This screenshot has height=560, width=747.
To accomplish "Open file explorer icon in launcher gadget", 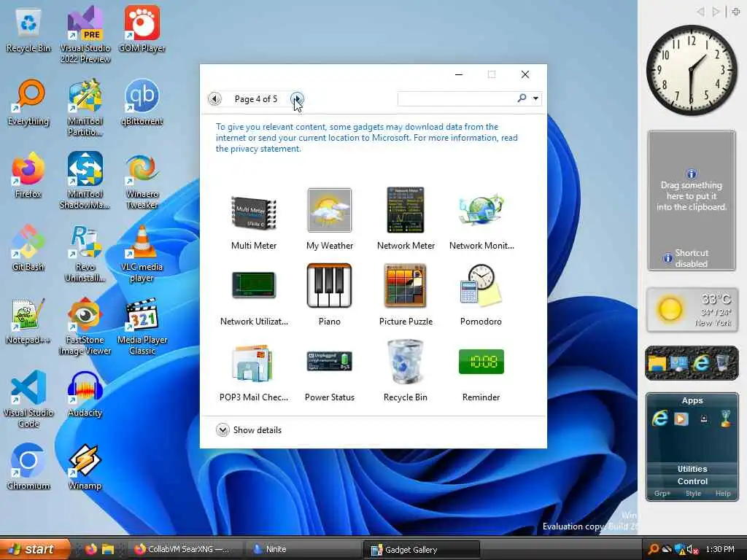I will 657,363.
